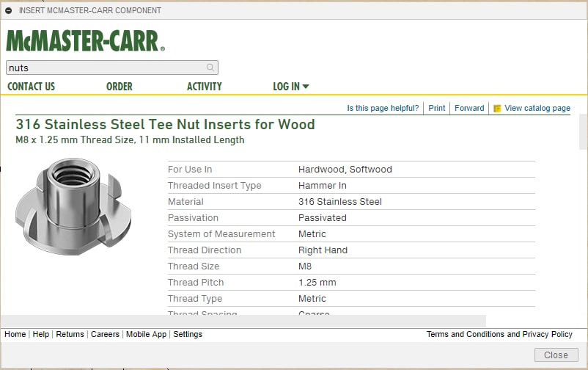Click the tee nut product image
The height and width of the screenshot is (370, 588).
(73, 206)
